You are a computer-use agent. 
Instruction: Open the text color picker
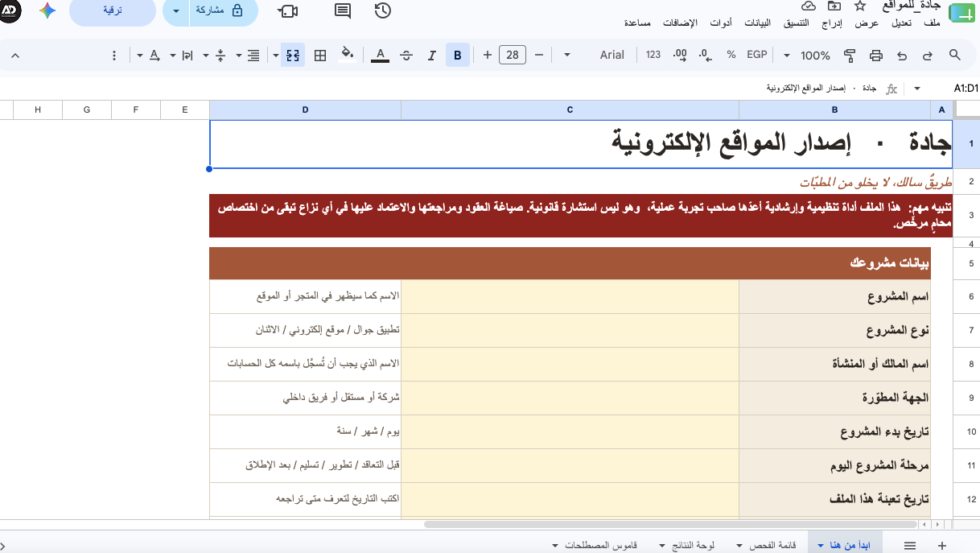coord(380,55)
